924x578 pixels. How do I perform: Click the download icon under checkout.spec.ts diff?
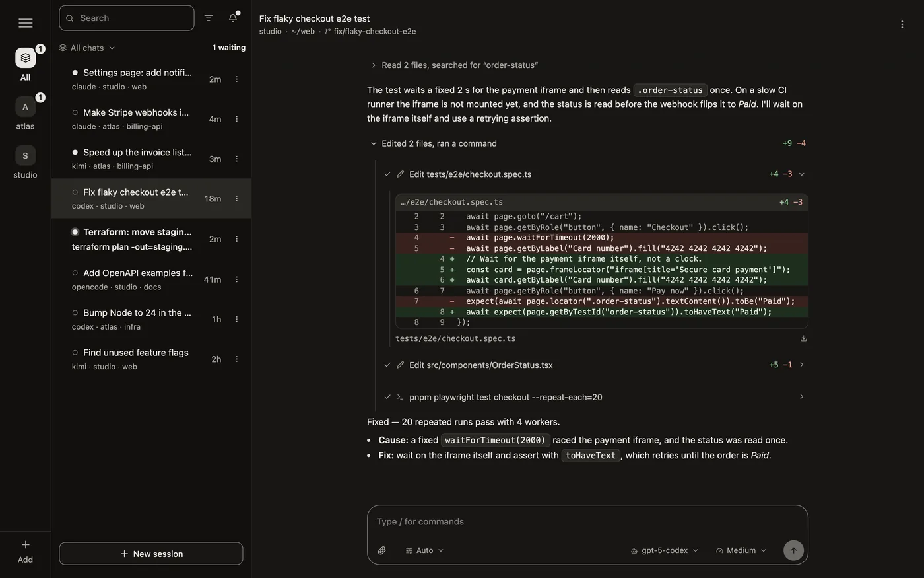[x=803, y=338]
